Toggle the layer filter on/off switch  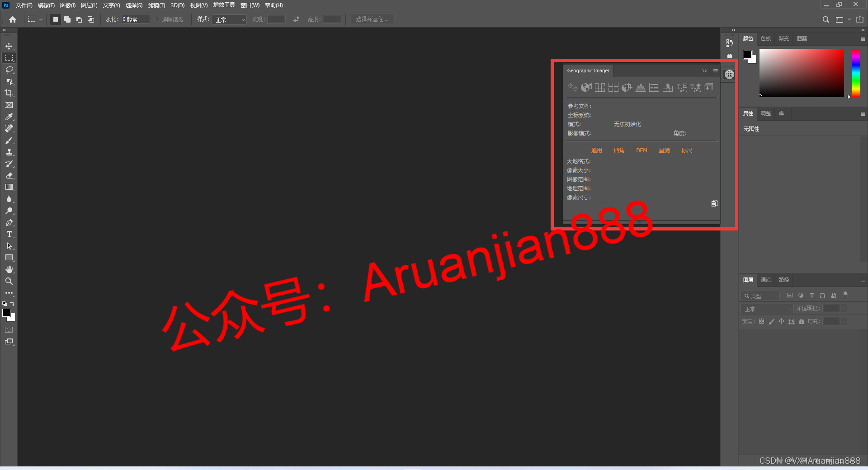coord(845,295)
